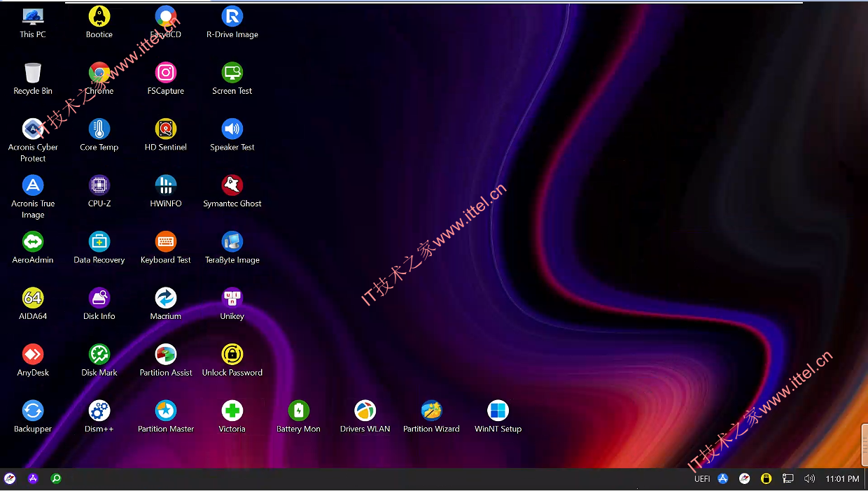Click UEFI label in system tray
This screenshot has width=868, height=491.
(x=702, y=479)
